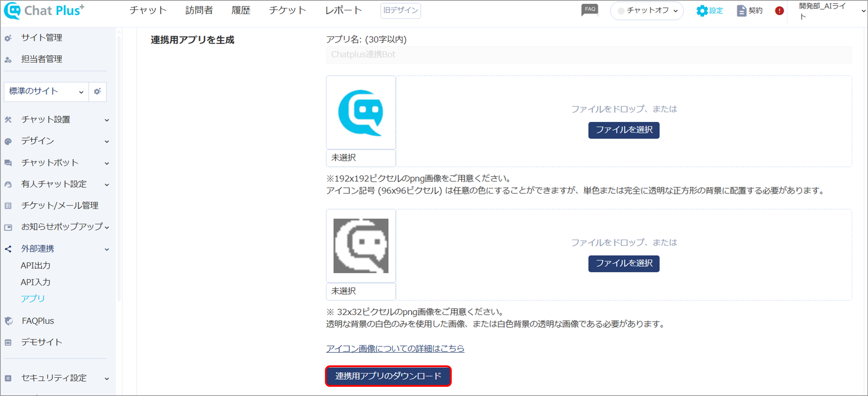Click the blue color app icon thumbnail
Image resolution: width=868 pixels, height=396 pixels.
pyautogui.click(x=361, y=112)
